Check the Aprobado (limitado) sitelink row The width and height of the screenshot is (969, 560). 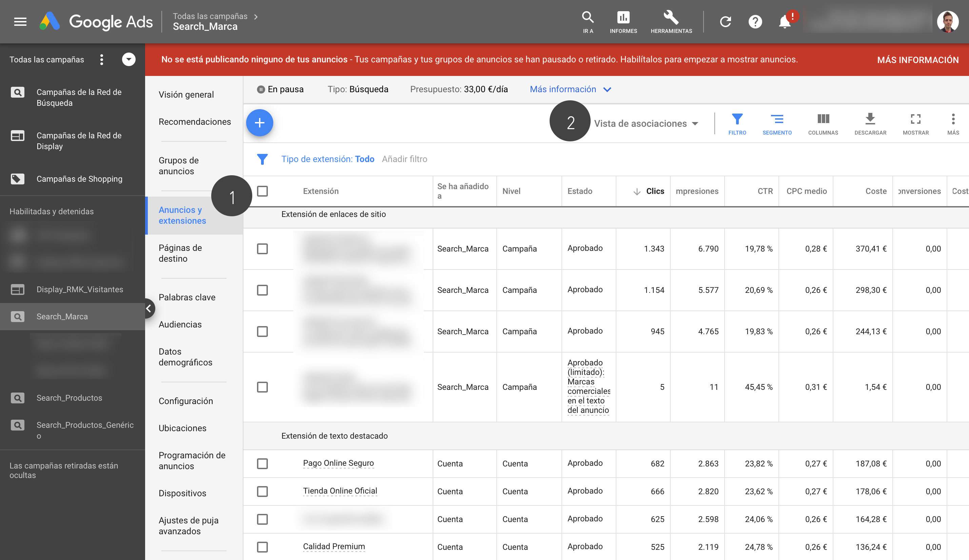coord(262,387)
